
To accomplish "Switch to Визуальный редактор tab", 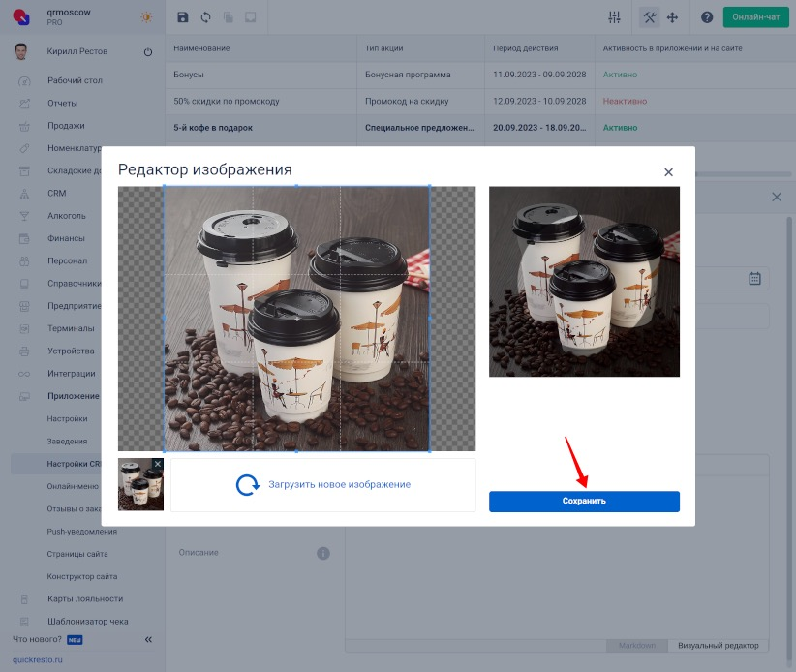I will 718,645.
